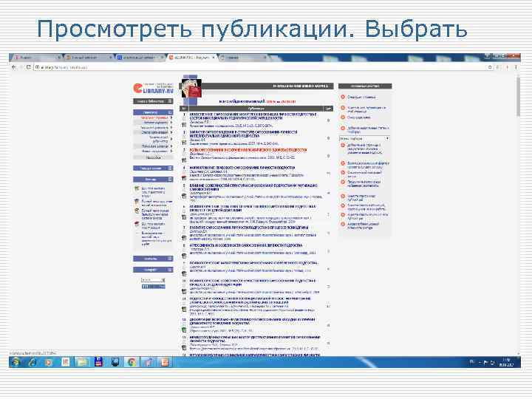Screen dimensions: 532x399
Task: Click green document icon of publication row 12
Action: [x=184, y=330]
